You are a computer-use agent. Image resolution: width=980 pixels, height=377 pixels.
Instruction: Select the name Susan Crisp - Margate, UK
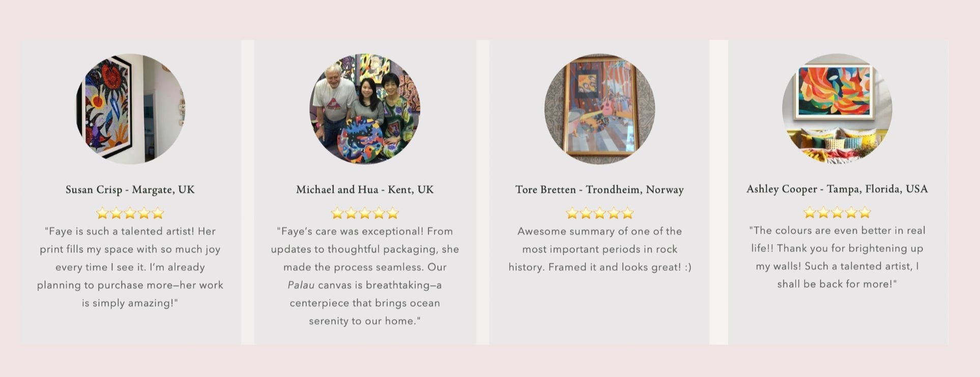(130, 190)
